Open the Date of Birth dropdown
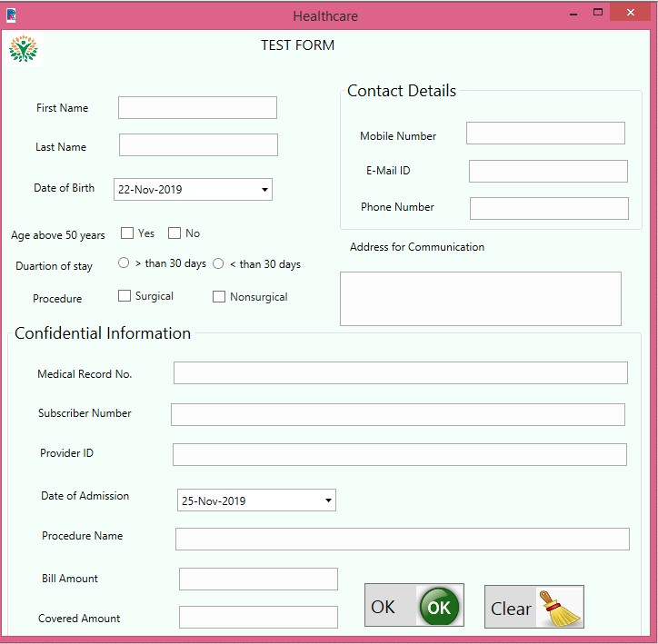Screen dimensions: 658x644 click(264, 190)
